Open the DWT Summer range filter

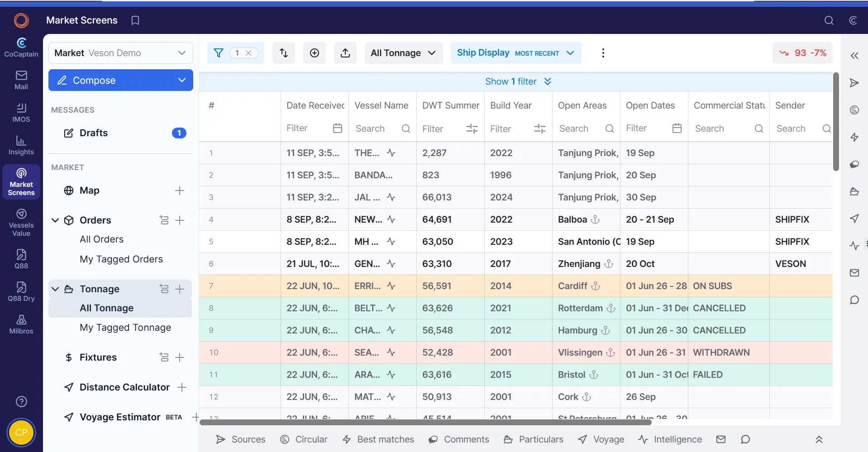click(472, 128)
